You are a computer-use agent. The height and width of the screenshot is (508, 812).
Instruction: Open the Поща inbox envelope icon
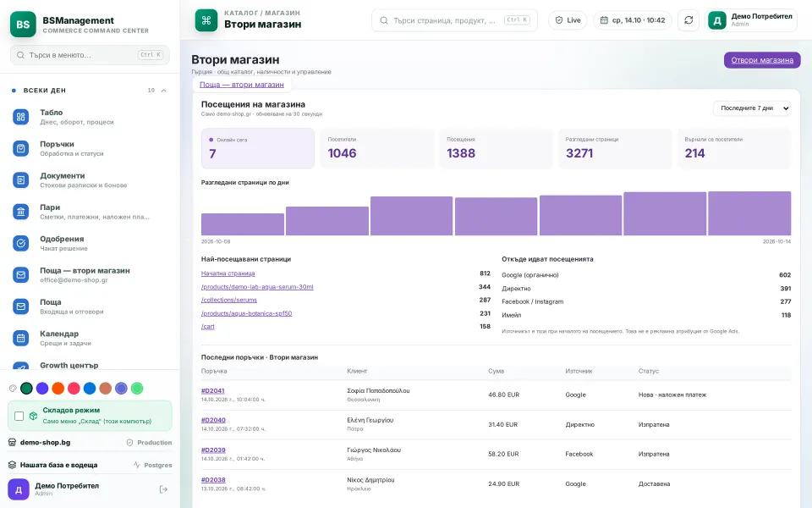tap(20, 306)
